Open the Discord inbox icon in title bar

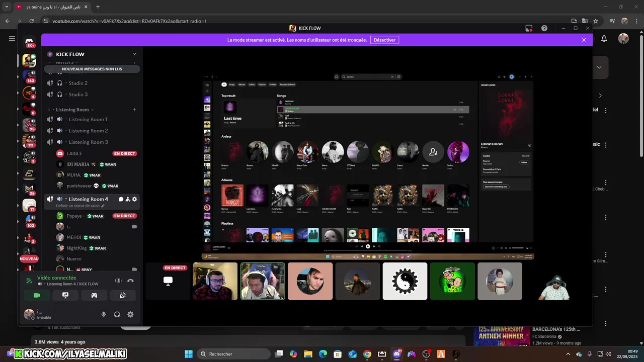click(529, 28)
